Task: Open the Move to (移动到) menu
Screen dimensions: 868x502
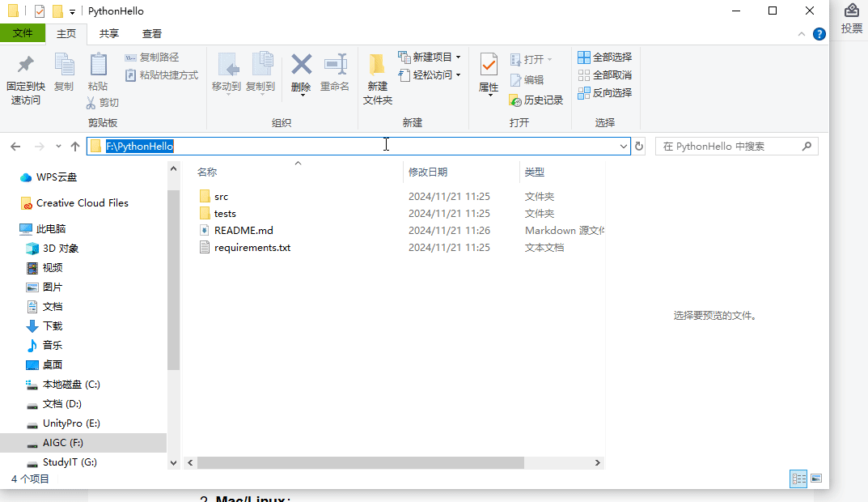Action: pos(227,73)
